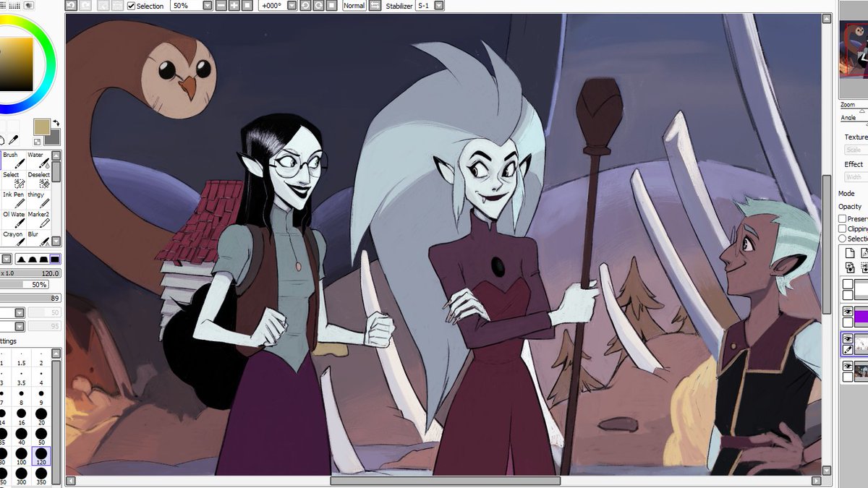Toggle the Selection checkbox in toolbar

tap(131, 6)
